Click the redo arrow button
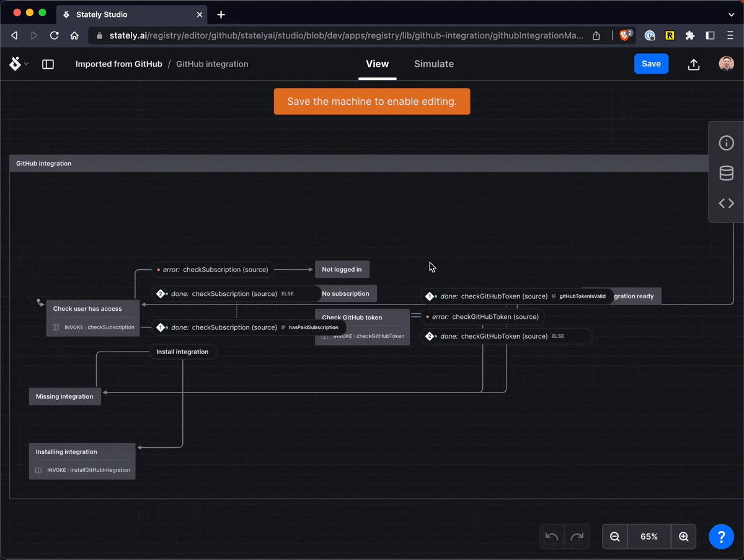This screenshot has height=560, width=744. coord(577,536)
